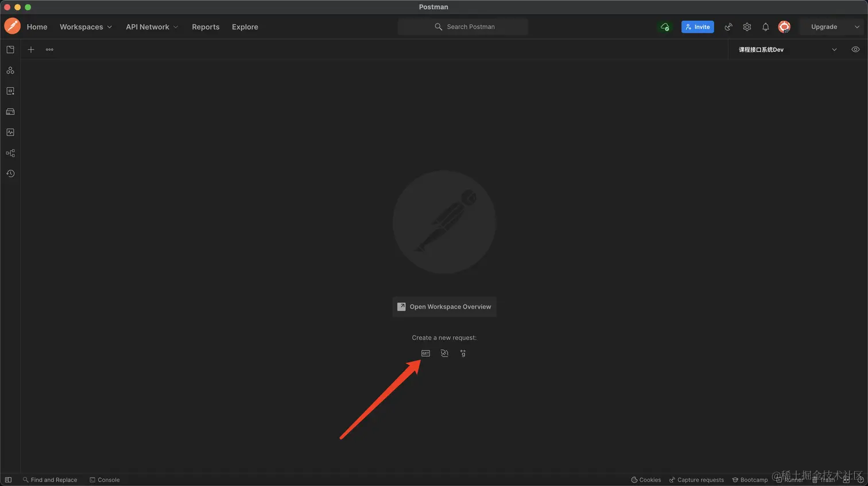The height and width of the screenshot is (486, 868).
Task: Open the 课程接口系统Dev environment selector
Action: pos(786,50)
